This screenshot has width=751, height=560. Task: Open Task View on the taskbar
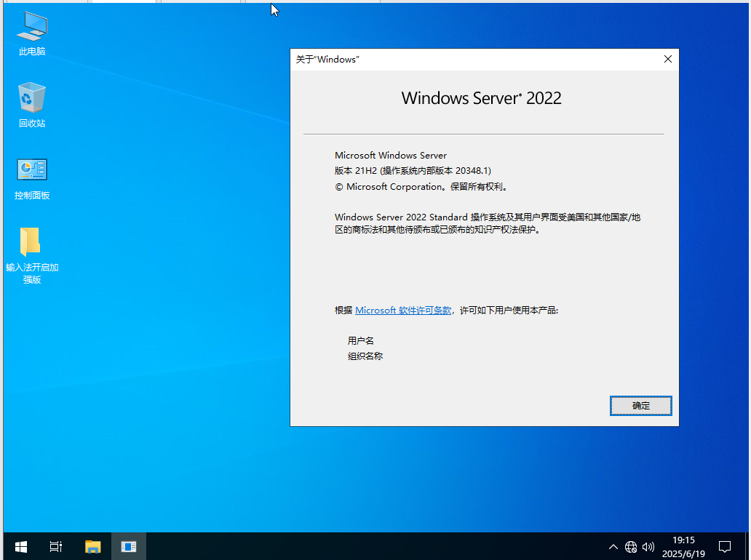coord(55,546)
